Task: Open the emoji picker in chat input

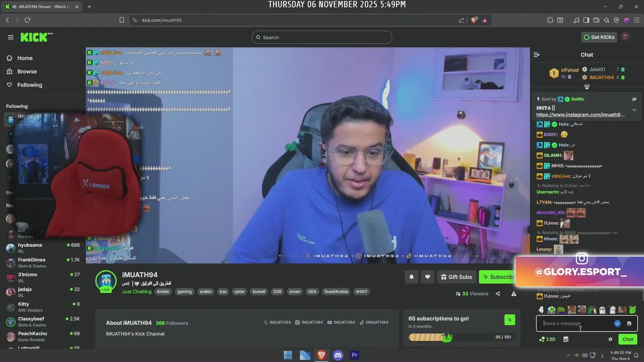Action: pyautogui.click(x=629, y=323)
